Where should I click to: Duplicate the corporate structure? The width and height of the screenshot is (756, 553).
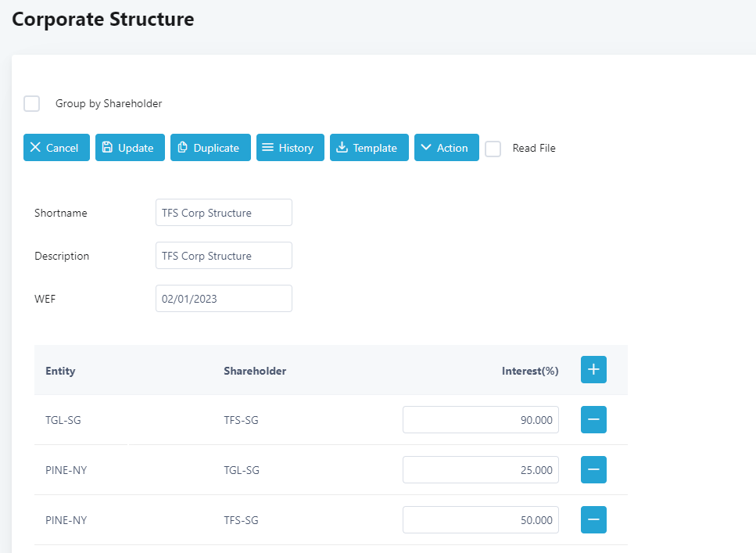pos(210,148)
